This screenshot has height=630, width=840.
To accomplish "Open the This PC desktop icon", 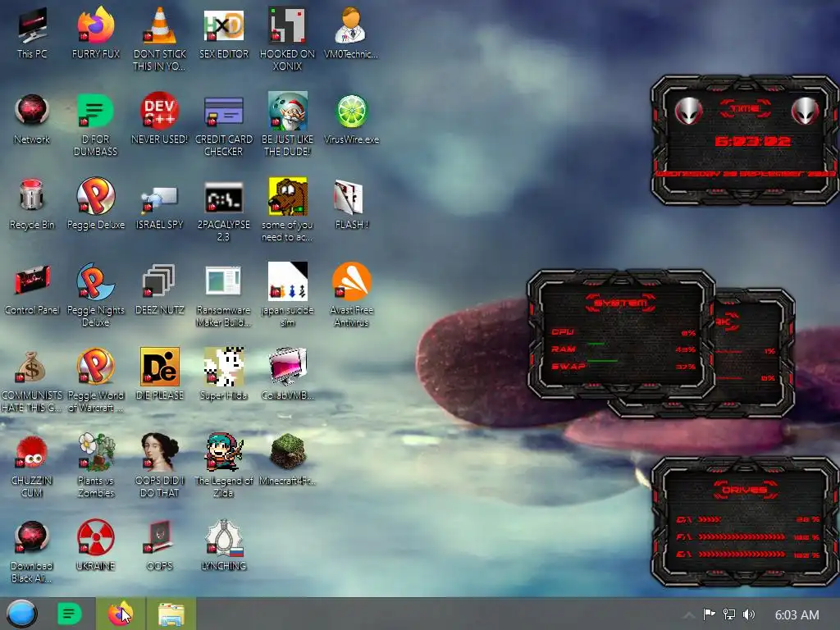I will [x=32, y=33].
